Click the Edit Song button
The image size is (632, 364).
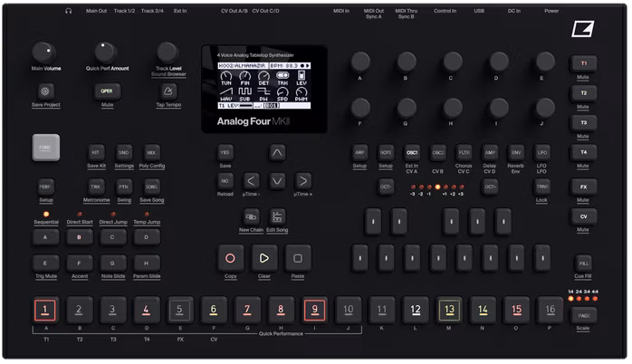(277, 217)
